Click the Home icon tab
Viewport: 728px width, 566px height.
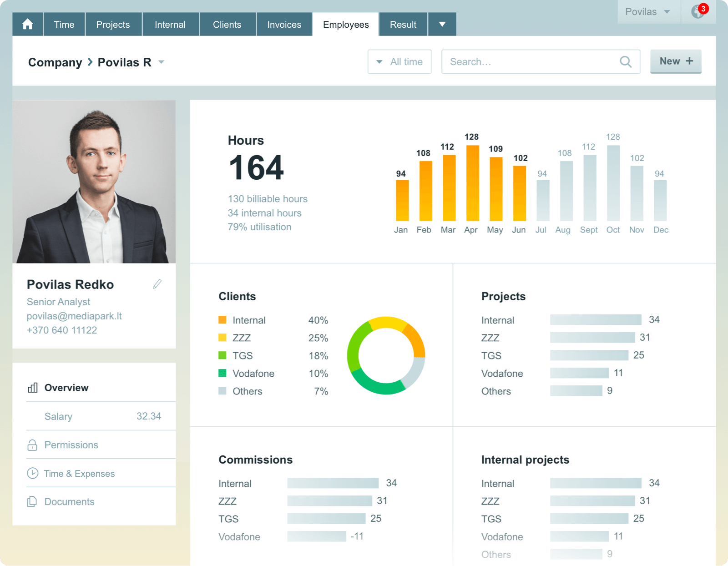coord(28,24)
